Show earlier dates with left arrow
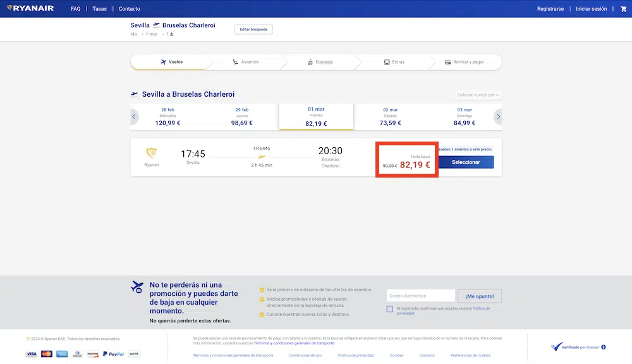632x364 pixels. pos(134,116)
